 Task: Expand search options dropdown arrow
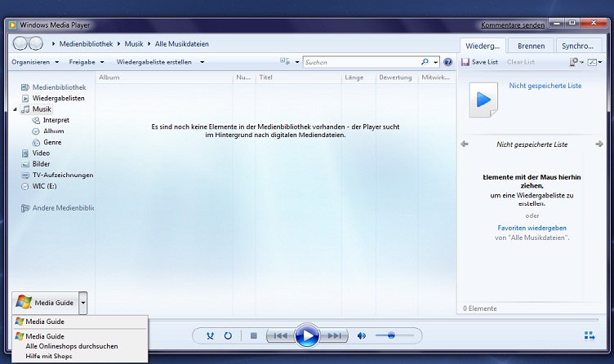point(435,62)
